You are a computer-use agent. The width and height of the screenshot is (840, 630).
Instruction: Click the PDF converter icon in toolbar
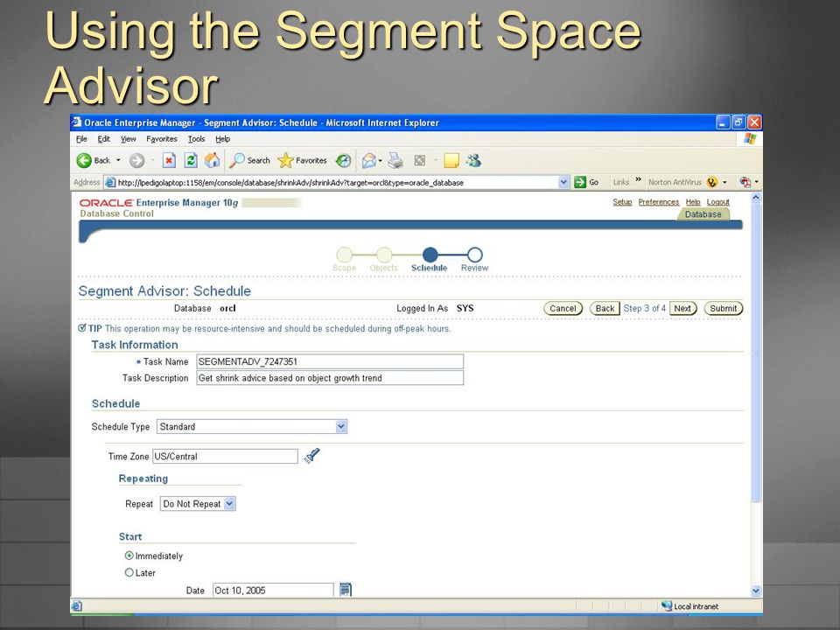click(745, 182)
